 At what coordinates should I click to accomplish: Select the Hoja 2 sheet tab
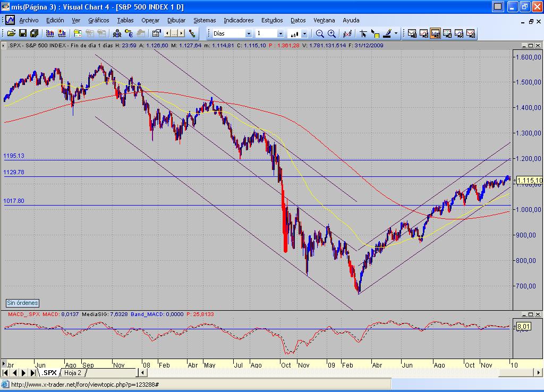point(72,373)
